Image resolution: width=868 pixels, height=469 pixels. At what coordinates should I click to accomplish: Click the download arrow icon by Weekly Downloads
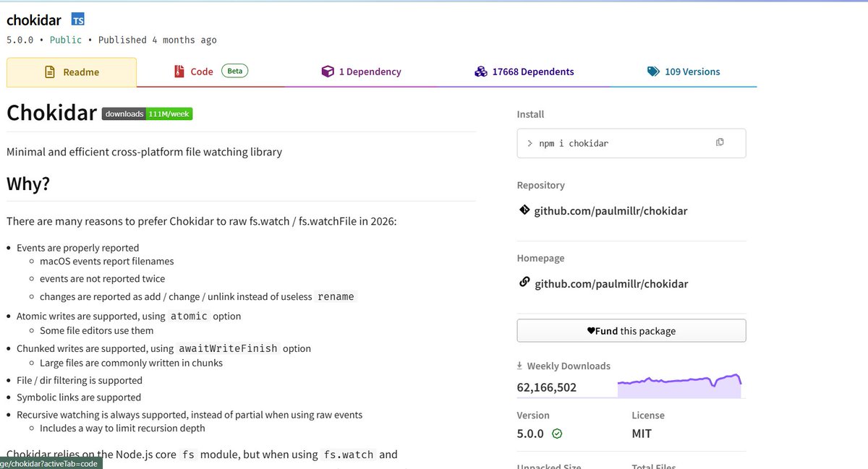[x=519, y=366]
